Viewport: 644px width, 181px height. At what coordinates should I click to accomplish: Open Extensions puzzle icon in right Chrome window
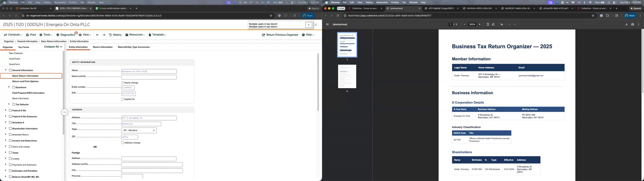(x=607, y=15)
